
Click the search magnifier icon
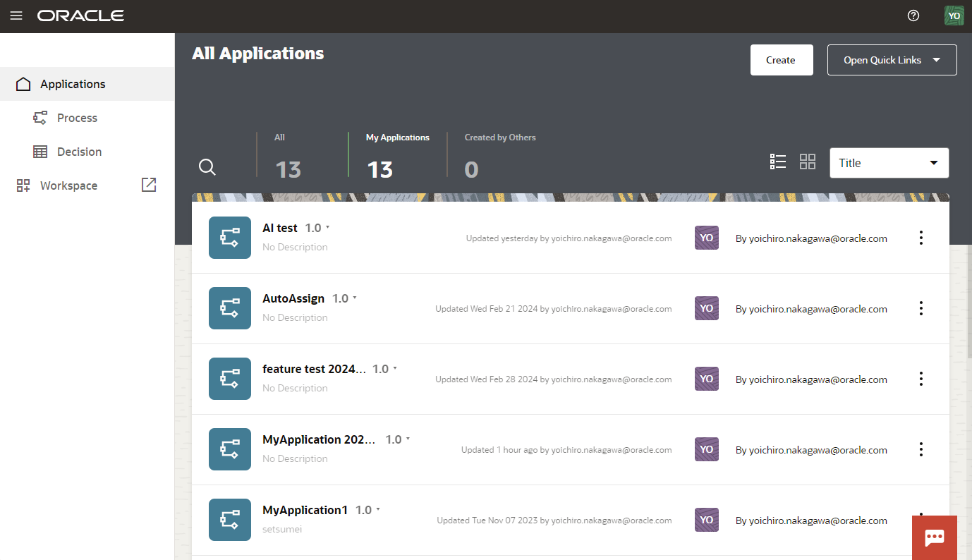[x=207, y=167]
